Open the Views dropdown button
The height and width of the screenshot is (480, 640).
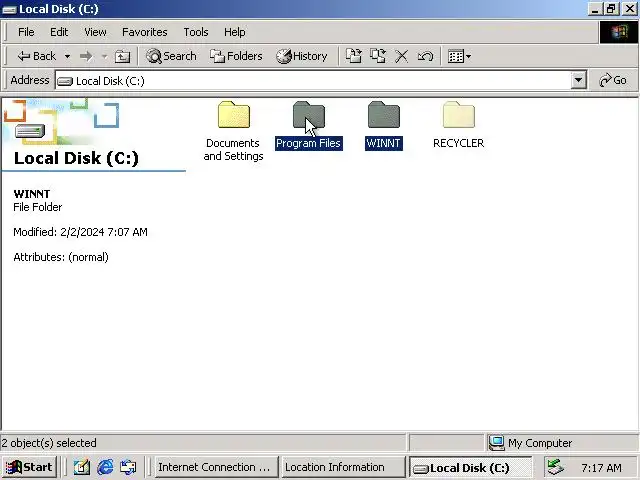click(x=459, y=56)
